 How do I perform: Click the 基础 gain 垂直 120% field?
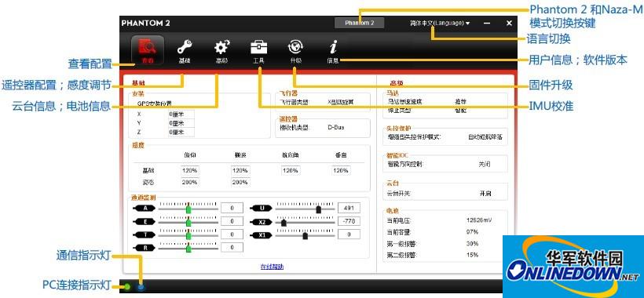pos(341,170)
